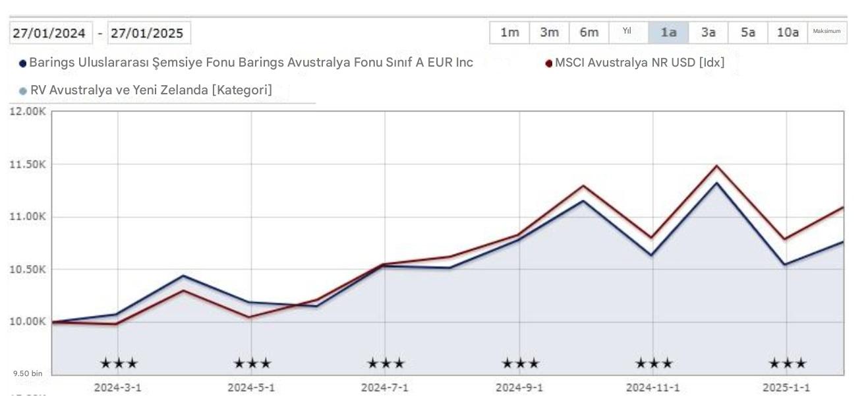
Task: Click the star rating above 2024-5-1
Action: [252, 363]
